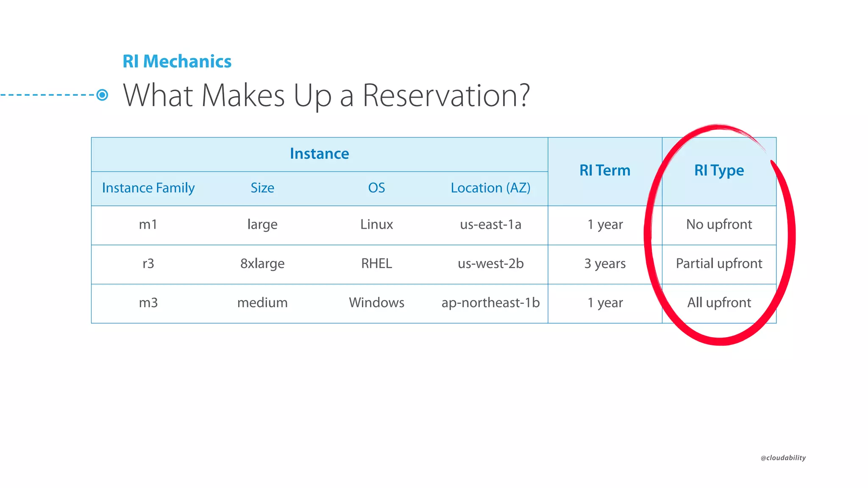Screen dimensions: 868x488
Task: Click the 'us-east-1a' location cell
Action: click(x=490, y=224)
